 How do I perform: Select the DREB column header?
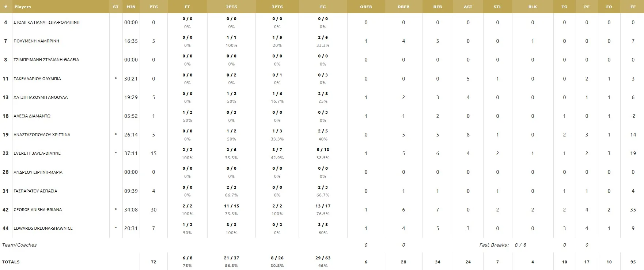coord(404,7)
